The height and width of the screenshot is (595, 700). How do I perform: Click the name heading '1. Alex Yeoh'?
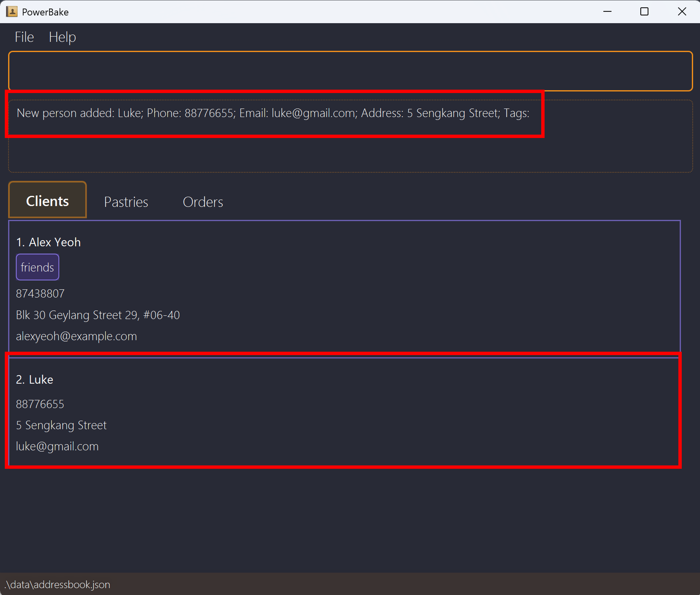pyautogui.click(x=48, y=242)
